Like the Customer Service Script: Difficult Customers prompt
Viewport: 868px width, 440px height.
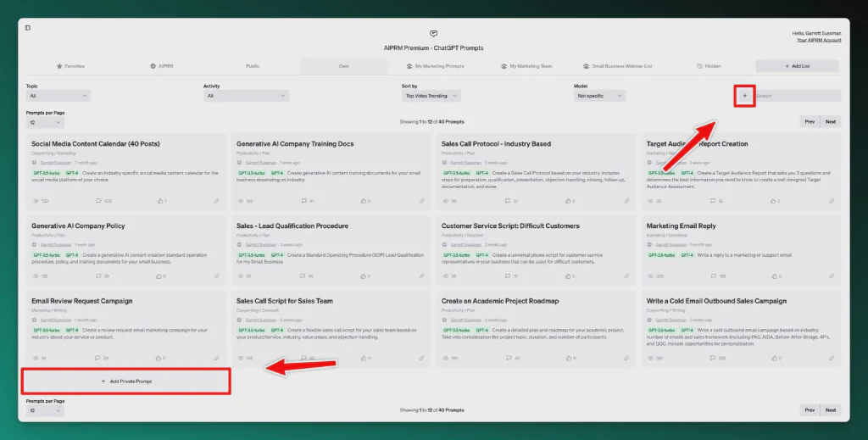[568, 276]
